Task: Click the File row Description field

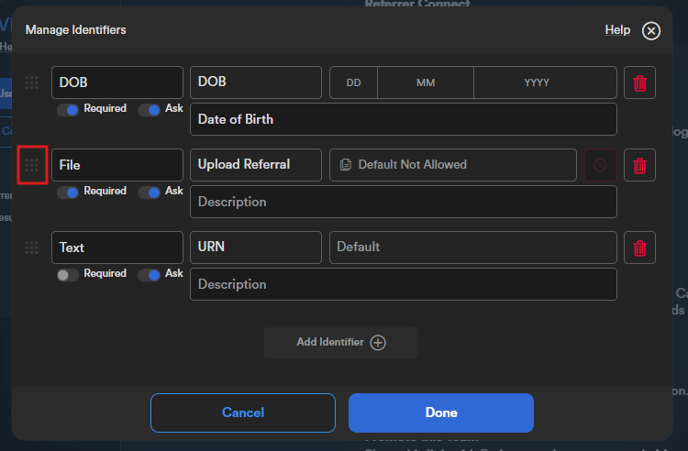Action: point(403,202)
